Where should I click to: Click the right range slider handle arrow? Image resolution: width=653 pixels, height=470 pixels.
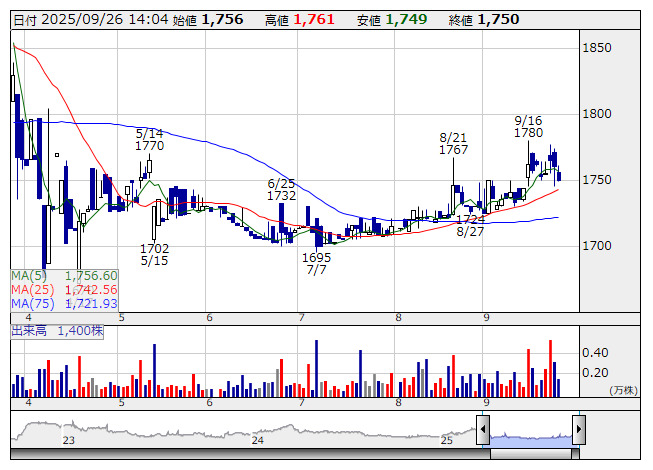[579, 429]
